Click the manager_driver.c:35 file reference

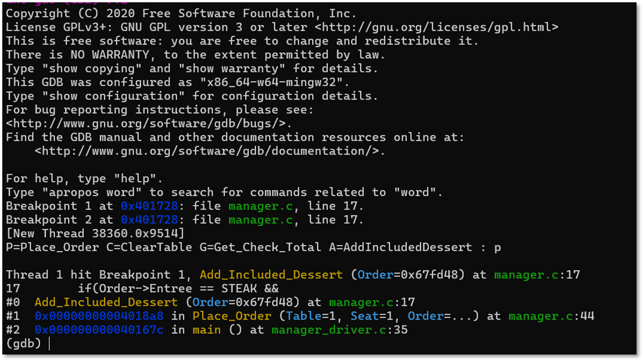click(339, 330)
